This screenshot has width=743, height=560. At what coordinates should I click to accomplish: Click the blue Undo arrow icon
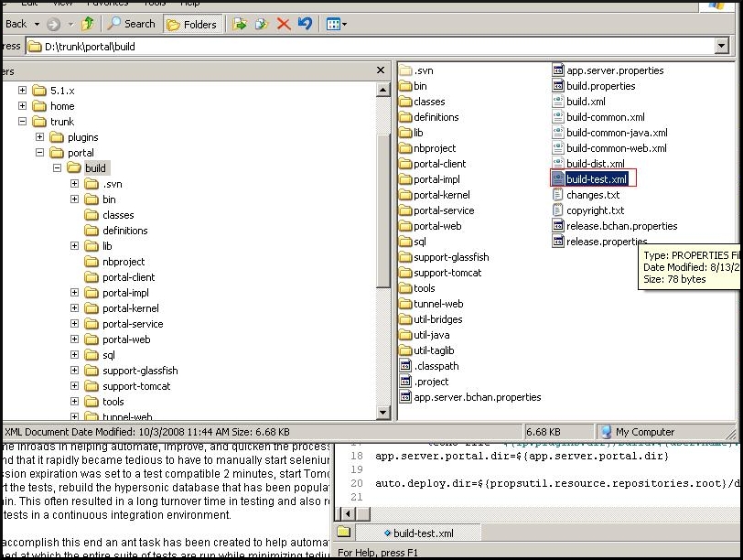click(x=305, y=24)
